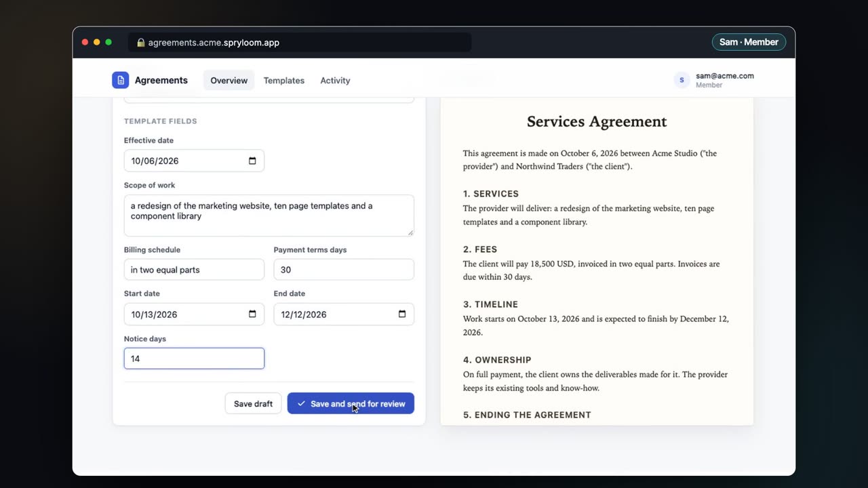Image resolution: width=868 pixels, height=488 pixels.
Task: Focus the End date field
Action: tap(344, 314)
